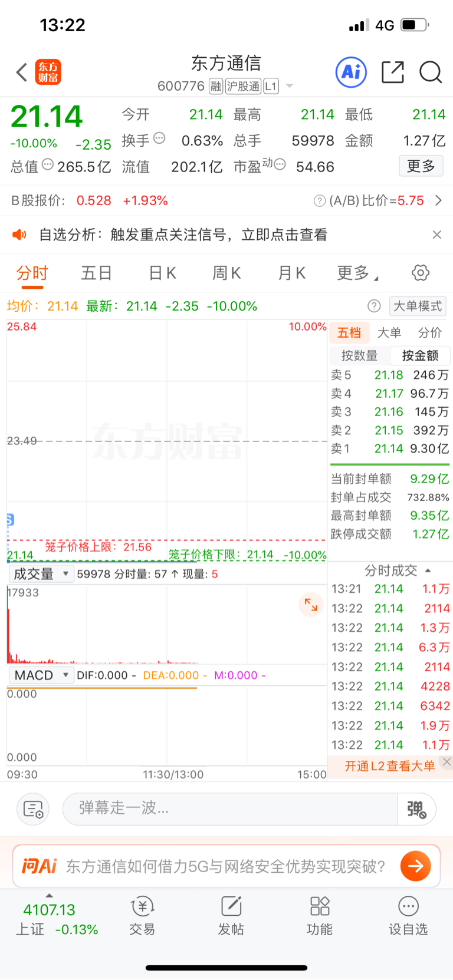Screen dimensions: 453x980
Task: Switch order book to 按数量
Action: (x=359, y=355)
